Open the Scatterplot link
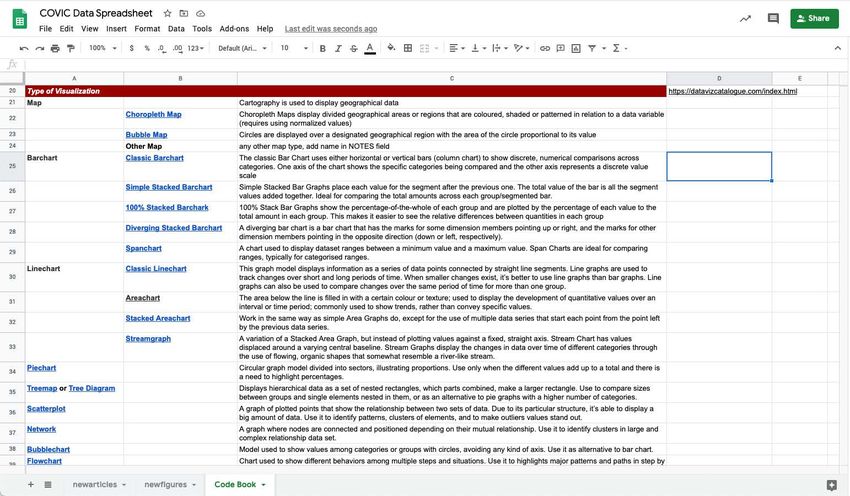This screenshot has width=850, height=496. 46,409
